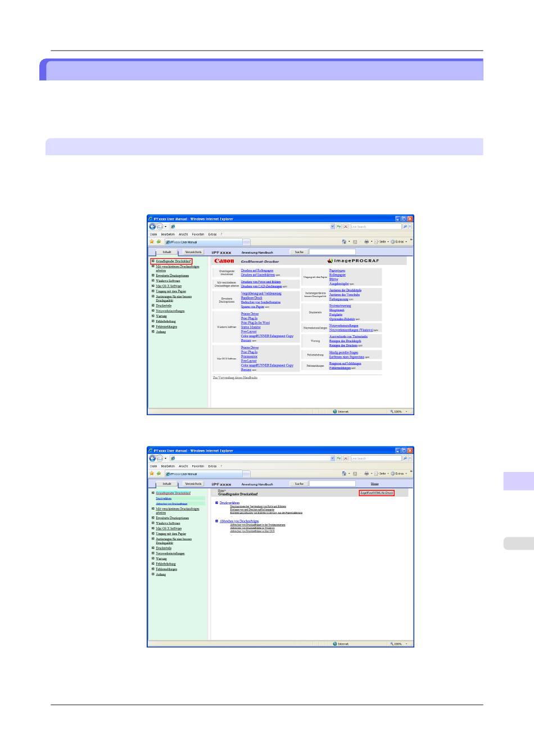This screenshot has width=534, height=756.
Task: Open the Seite dropdown in the Canon overview window
Action: [x=382, y=242]
